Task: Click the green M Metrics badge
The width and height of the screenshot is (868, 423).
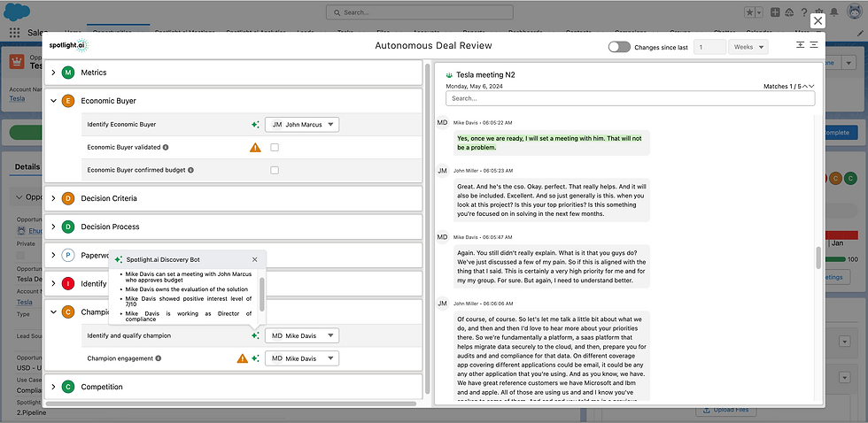Action: (x=68, y=73)
